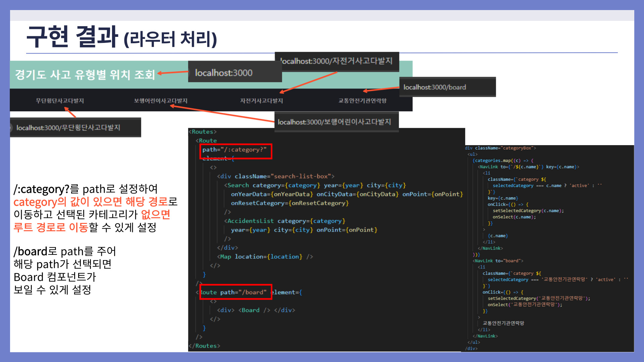Click the <Search category={category} line

[315, 185]
